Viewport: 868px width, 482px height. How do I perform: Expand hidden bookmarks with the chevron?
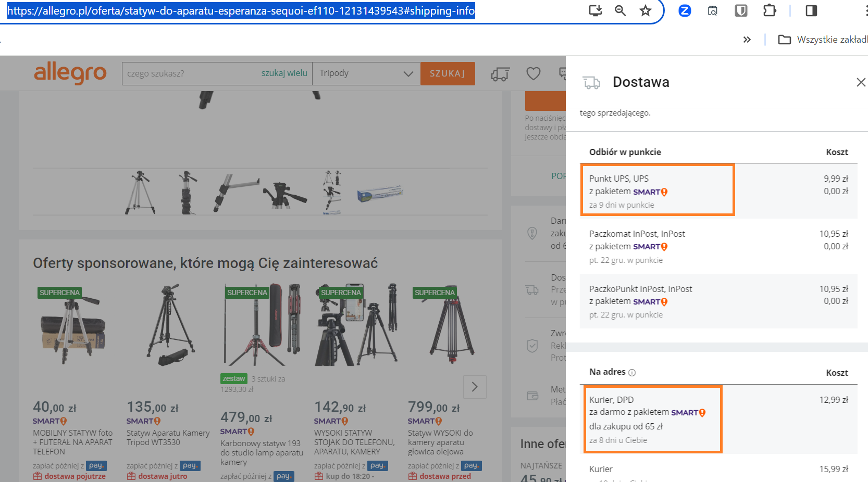[x=747, y=39]
